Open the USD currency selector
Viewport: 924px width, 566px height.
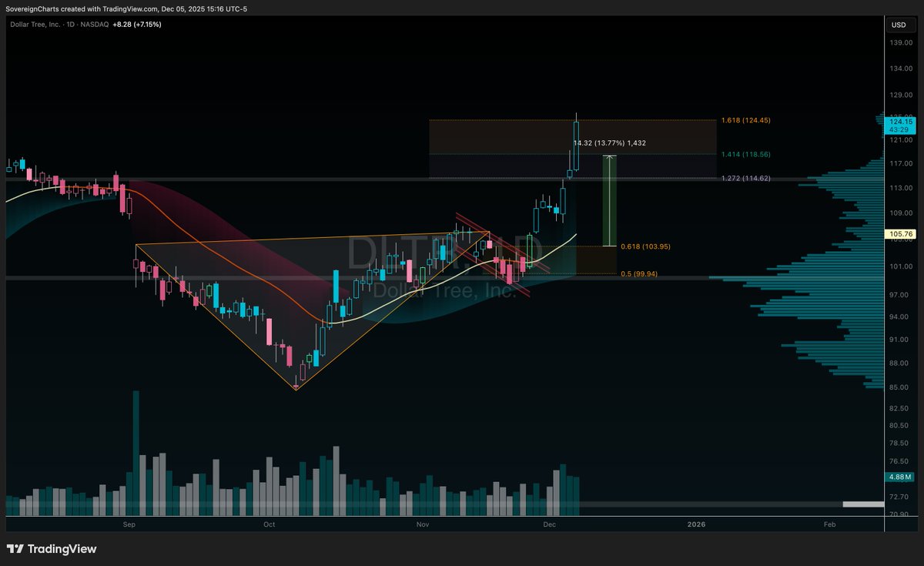pyautogui.click(x=899, y=25)
